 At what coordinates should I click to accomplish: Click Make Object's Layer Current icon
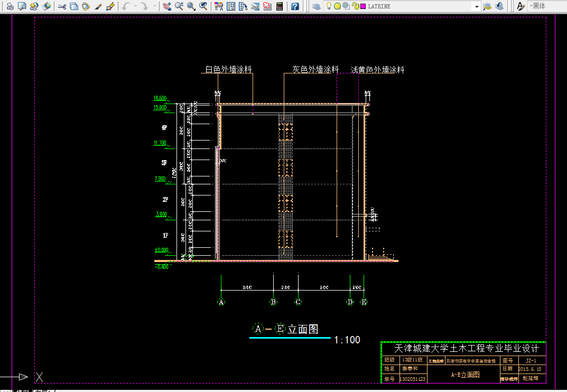(x=487, y=6)
